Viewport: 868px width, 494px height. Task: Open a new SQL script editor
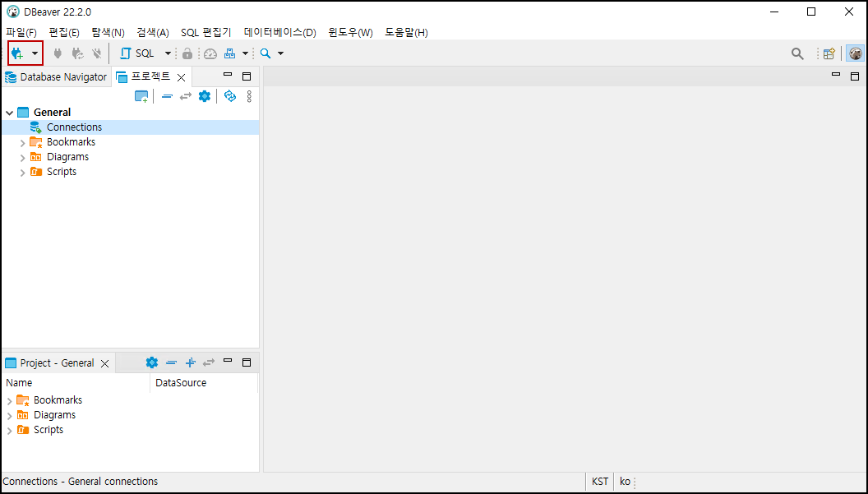pyautogui.click(x=137, y=53)
